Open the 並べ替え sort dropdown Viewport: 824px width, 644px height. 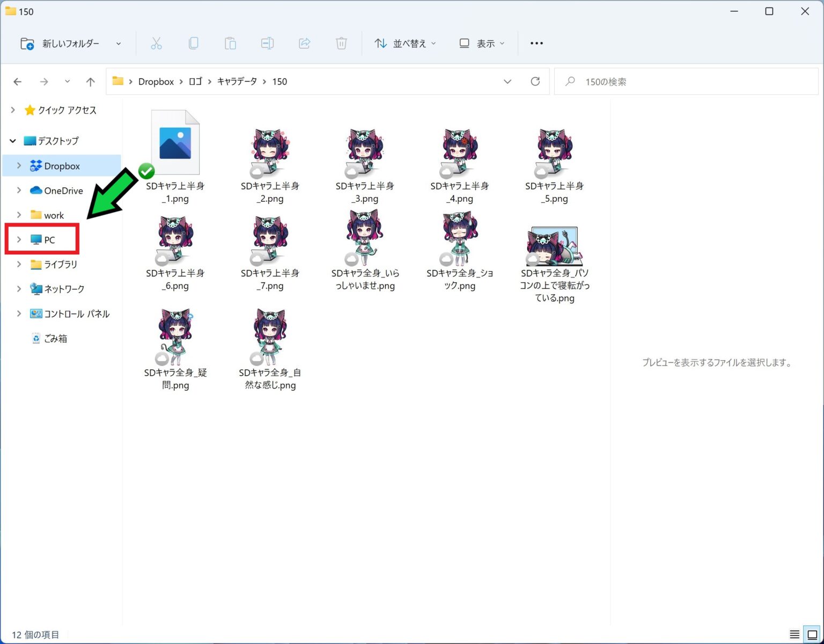tap(405, 43)
